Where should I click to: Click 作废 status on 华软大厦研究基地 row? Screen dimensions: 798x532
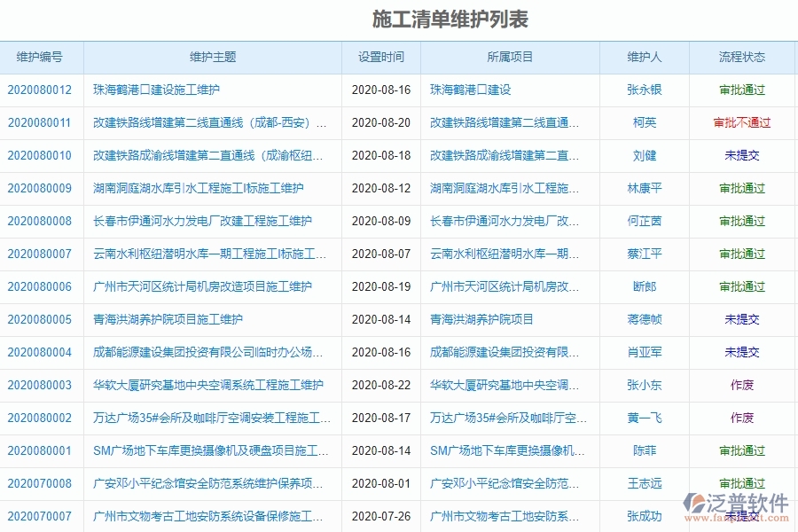pyautogui.click(x=741, y=385)
